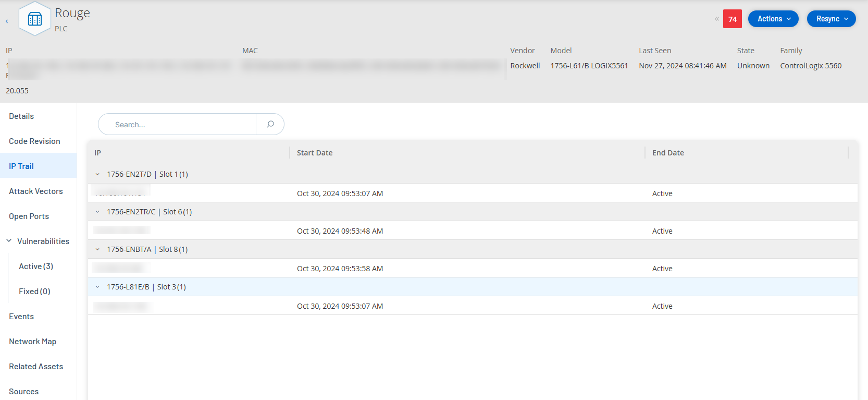
Task: Collapse the 1756-L81E/B Slot 3 group
Action: (97, 287)
